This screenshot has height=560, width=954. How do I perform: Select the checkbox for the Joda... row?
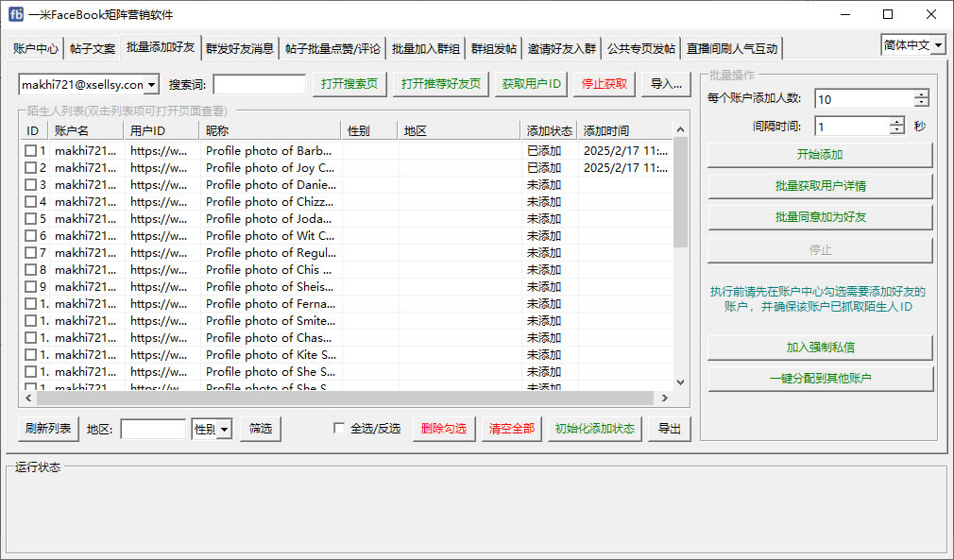tap(30, 219)
